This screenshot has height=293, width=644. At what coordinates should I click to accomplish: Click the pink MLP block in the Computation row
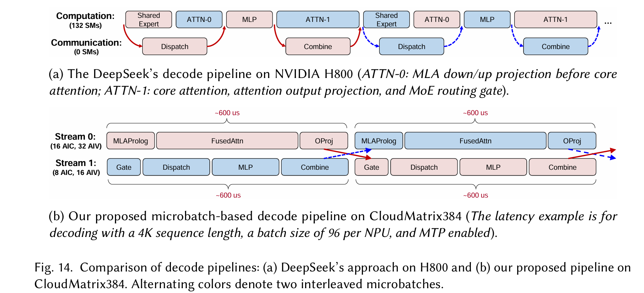point(250,20)
